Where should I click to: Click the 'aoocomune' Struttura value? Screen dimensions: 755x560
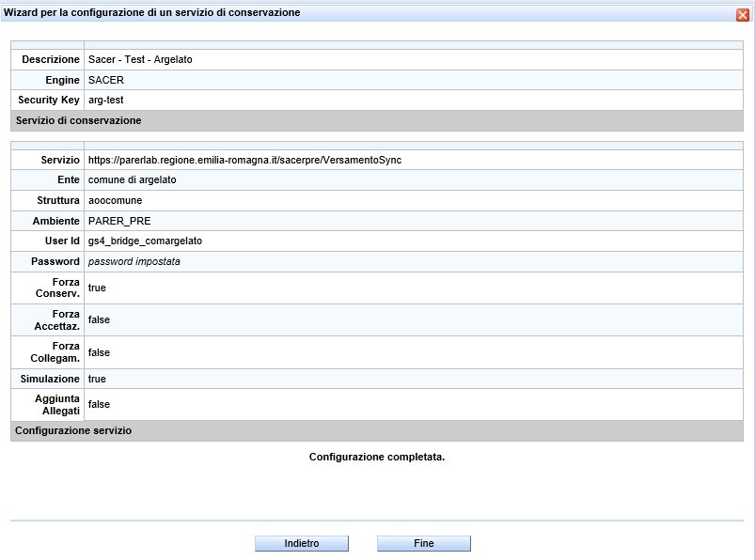pyautogui.click(x=115, y=201)
